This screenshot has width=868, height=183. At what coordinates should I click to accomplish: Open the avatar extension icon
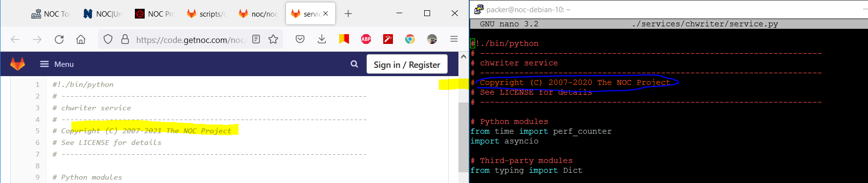pyautogui.click(x=432, y=39)
